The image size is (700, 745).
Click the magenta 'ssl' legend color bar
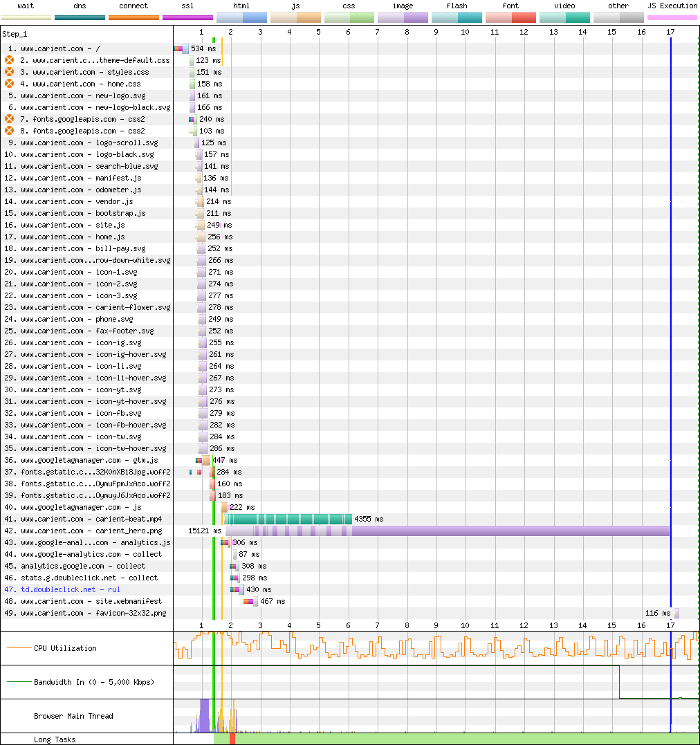(x=187, y=17)
